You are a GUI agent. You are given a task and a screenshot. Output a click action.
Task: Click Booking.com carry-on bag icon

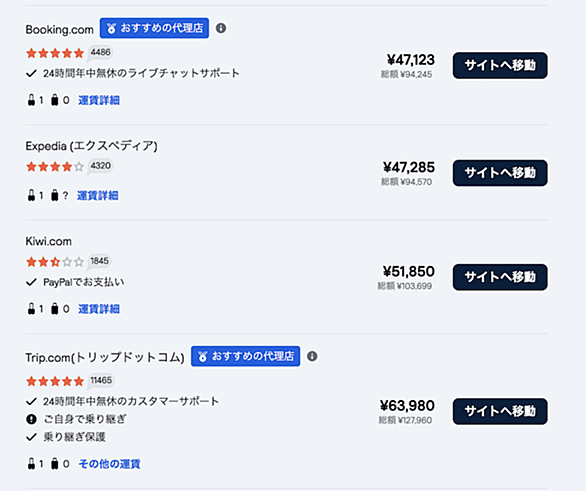[31, 100]
